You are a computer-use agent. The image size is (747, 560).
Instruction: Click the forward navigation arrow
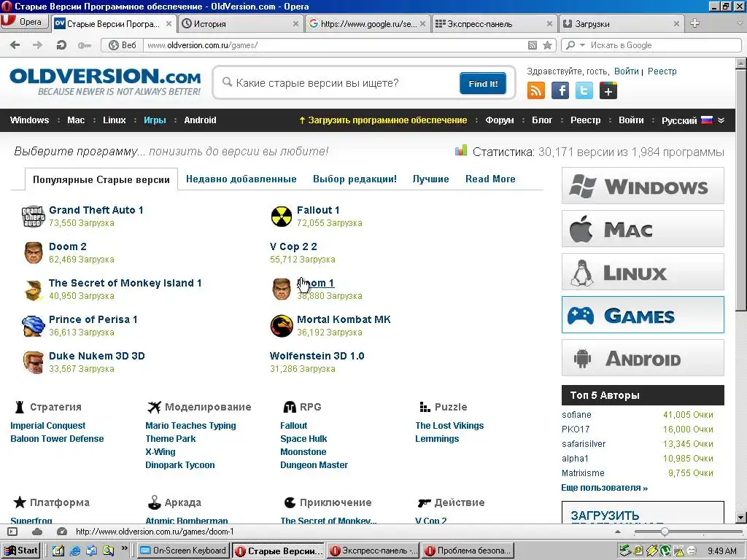[37, 44]
